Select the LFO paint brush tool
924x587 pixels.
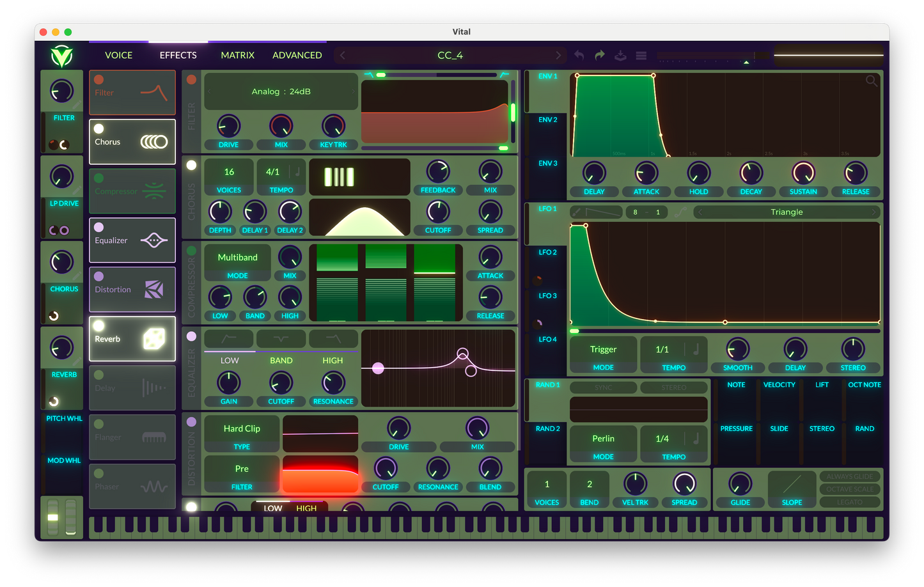576,212
